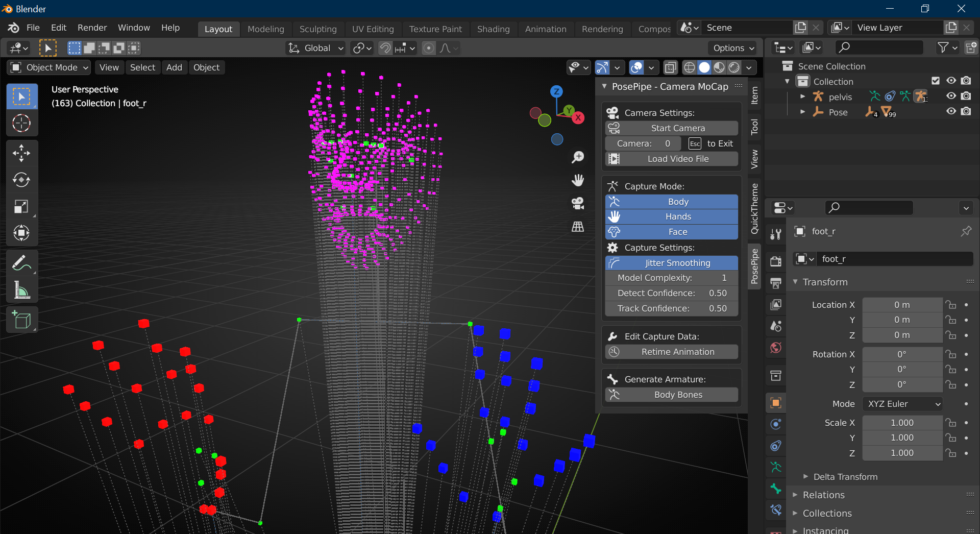Toggle Jitter Smoothing setting
980x534 pixels.
[671, 263]
